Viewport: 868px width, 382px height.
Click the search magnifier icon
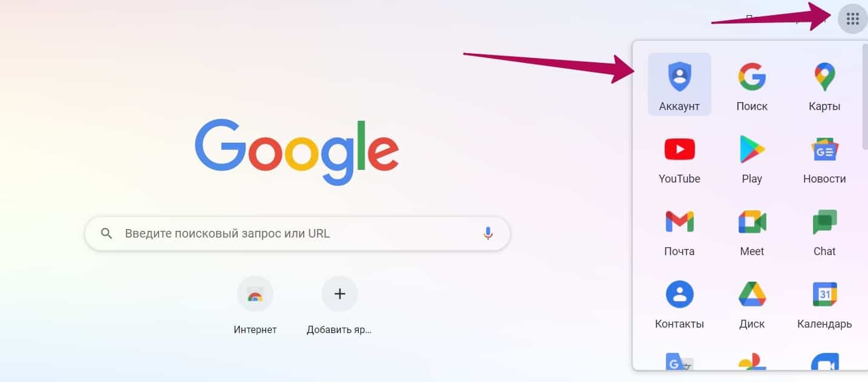(x=106, y=233)
